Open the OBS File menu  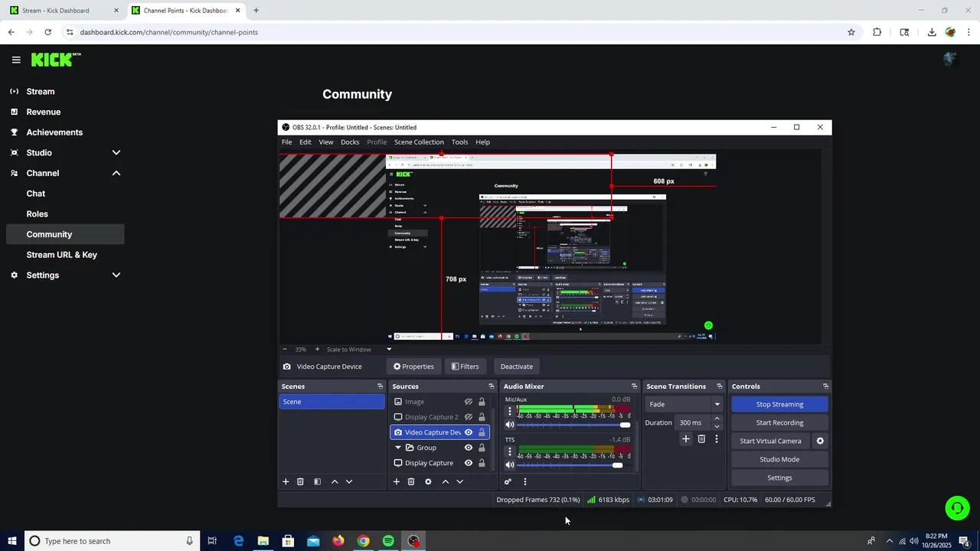pyautogui.click(x=286, y=142)
